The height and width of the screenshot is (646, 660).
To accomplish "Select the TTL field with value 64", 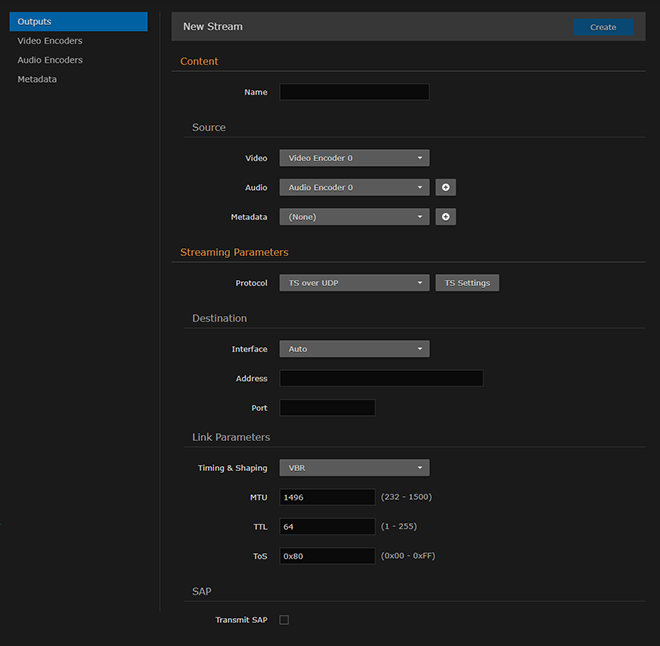I will (x=327, y=526).
